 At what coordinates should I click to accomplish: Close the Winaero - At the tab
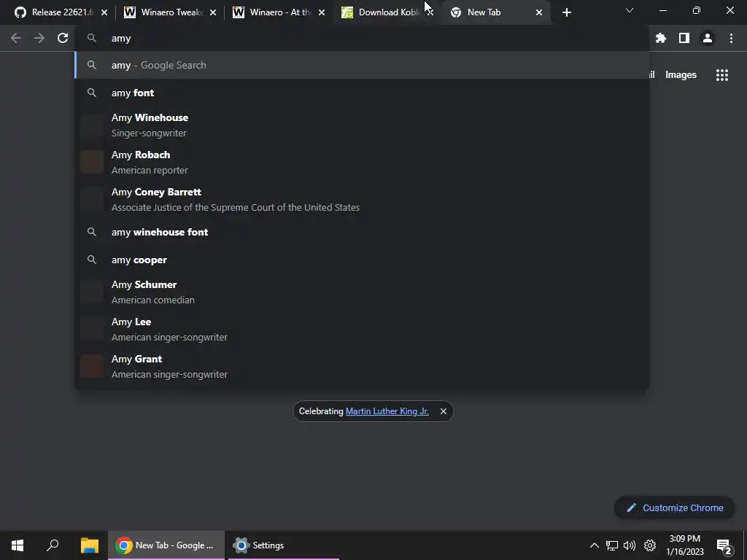(x=322, y=13)
